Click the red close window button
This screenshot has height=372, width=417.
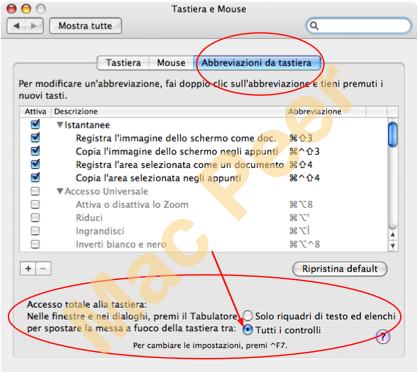tap(12, 9)
